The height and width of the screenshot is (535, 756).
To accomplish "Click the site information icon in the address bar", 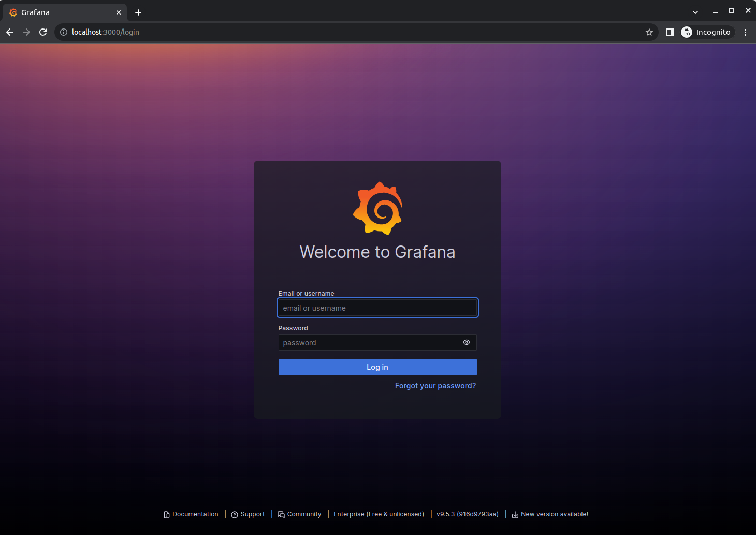I will coord(63,32).
